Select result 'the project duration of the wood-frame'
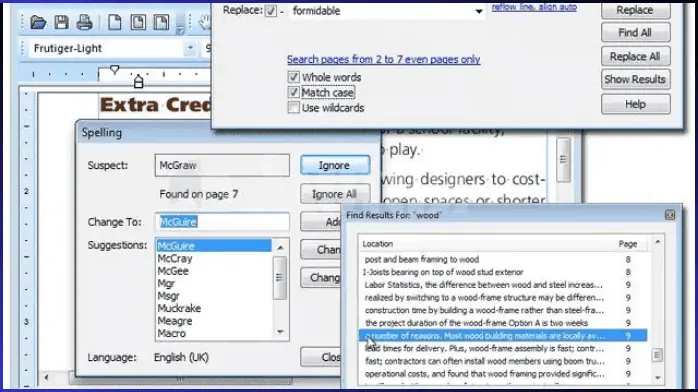 (x=503, y=323)
